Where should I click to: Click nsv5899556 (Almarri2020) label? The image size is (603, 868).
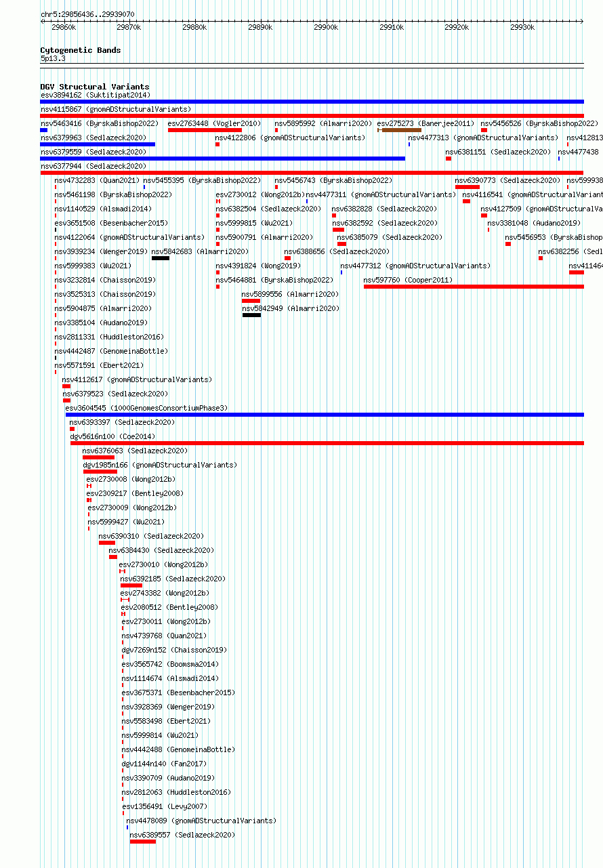[291, 295]
